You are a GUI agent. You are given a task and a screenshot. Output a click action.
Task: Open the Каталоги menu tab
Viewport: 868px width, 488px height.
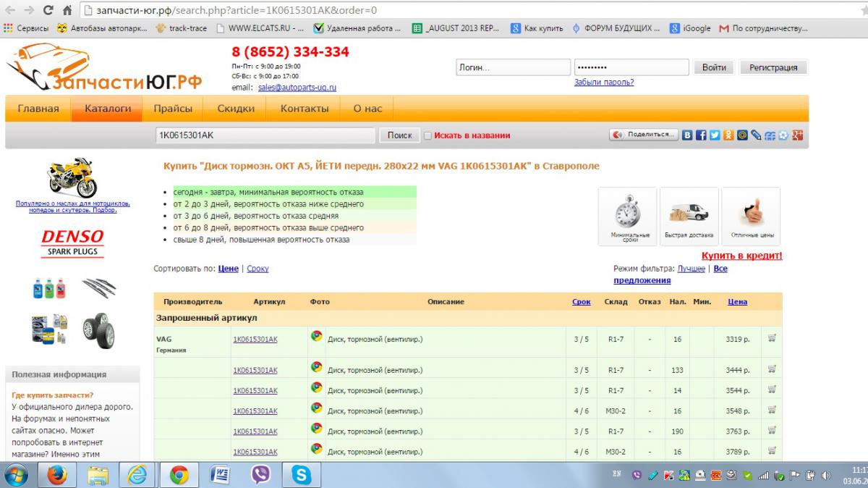pyautogui.click(x=108, y=109)
